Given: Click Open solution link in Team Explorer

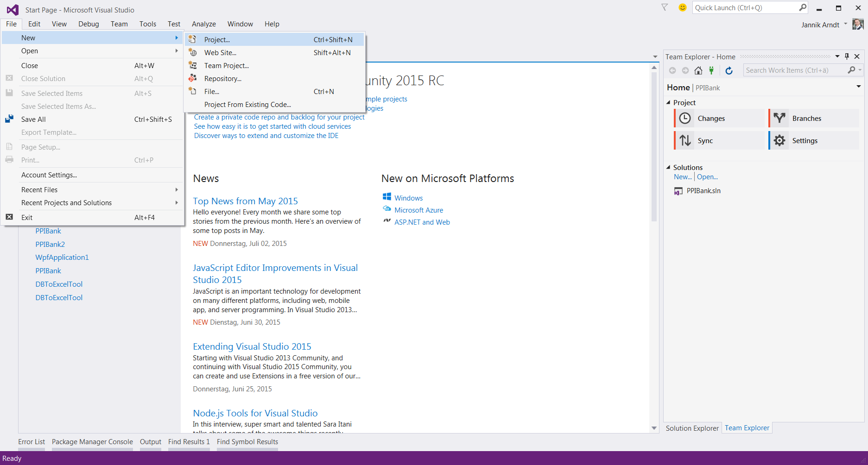Looking at the screenshot, I should pyautogui.click(x=707, y=176).
